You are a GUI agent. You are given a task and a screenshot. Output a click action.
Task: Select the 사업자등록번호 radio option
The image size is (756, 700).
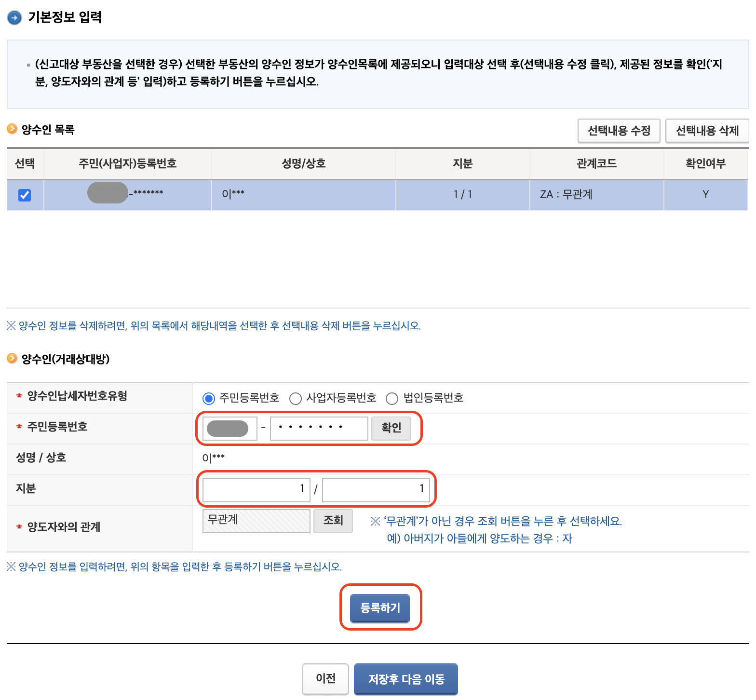pos(295,398)
